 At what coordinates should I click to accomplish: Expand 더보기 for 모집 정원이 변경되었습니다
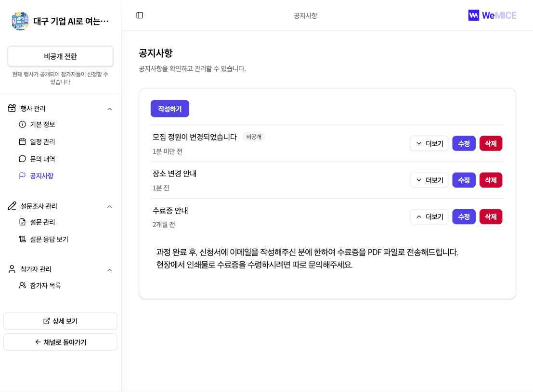click(429, 143)
